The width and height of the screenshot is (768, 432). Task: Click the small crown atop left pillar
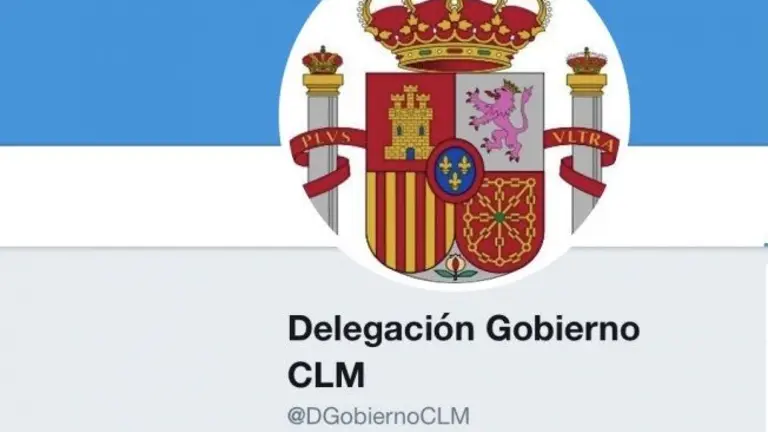322,61
